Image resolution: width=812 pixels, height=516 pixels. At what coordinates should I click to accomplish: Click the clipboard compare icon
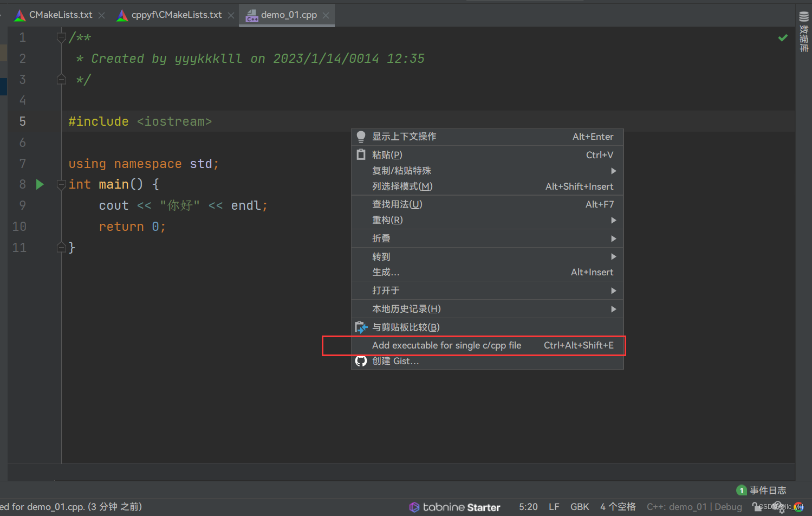pos(361,327)
